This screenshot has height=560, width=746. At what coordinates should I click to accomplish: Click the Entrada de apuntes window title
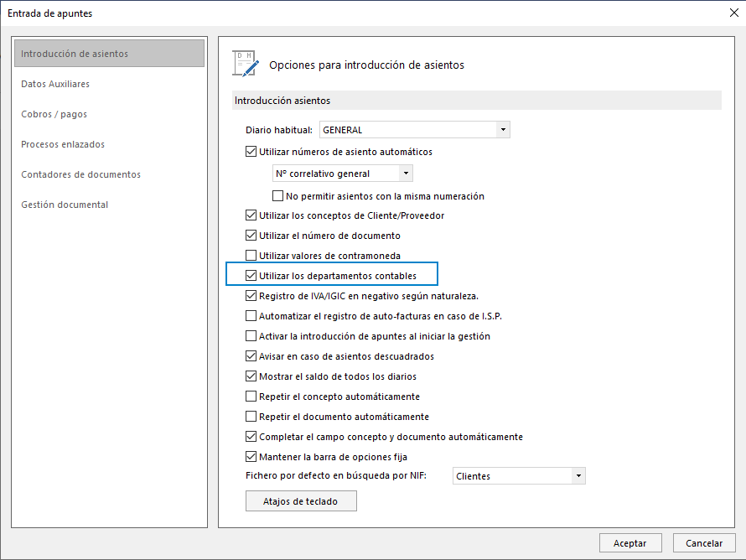coord(50,13)
